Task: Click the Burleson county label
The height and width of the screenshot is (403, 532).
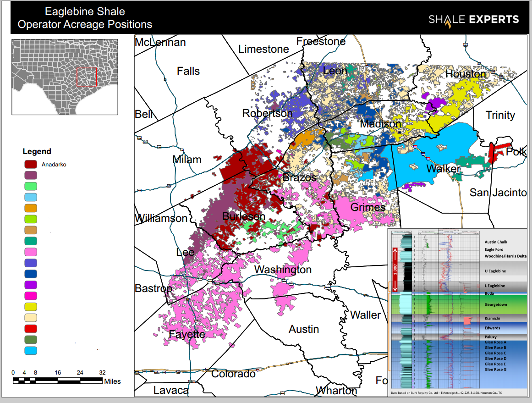Action: (x=244, y=216)
